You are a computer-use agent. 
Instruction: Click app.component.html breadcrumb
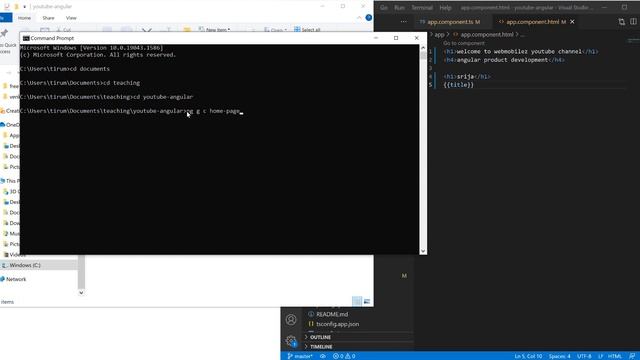[x=487, y=35]
